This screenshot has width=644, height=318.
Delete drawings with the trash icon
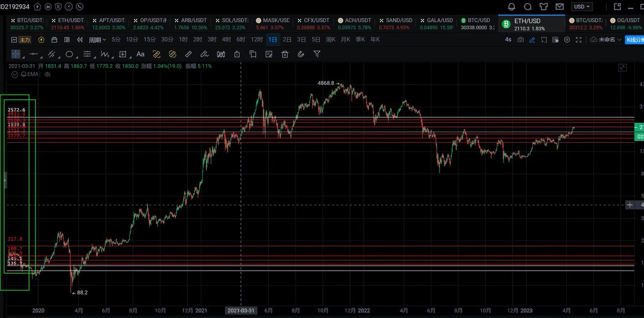[285, 54]
